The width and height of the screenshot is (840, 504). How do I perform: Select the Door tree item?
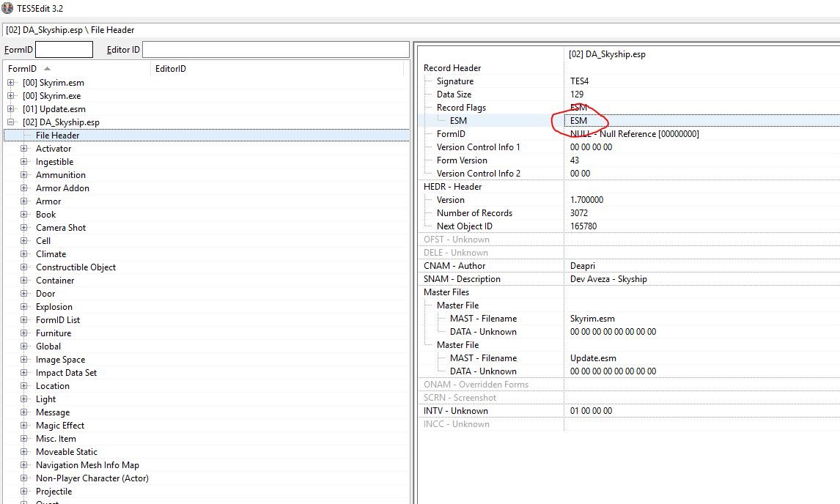click(x=45, y=294)
